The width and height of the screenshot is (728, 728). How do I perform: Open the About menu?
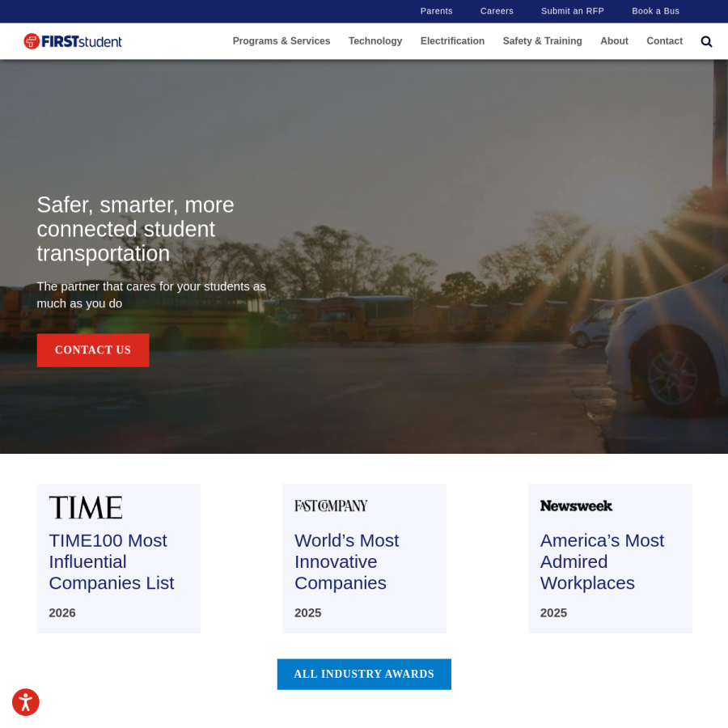[x=614, y=41]
